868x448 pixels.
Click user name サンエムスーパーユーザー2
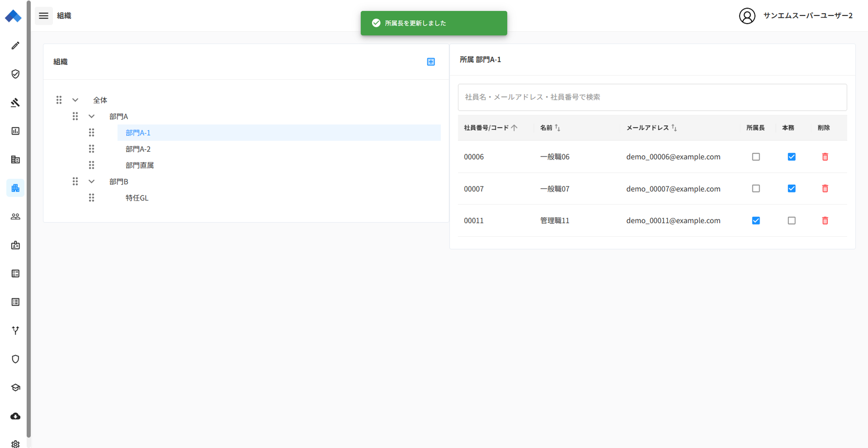tap(808, 16)
